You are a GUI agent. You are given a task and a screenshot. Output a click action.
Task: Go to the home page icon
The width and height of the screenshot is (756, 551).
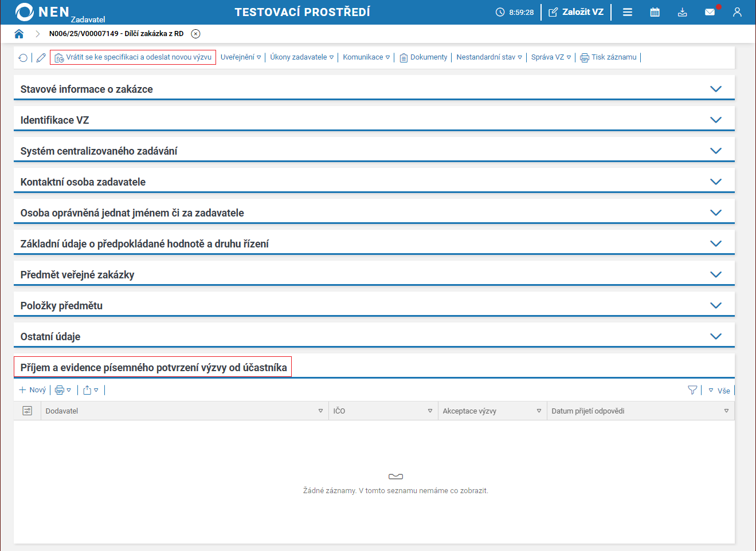tap(19, 34)
